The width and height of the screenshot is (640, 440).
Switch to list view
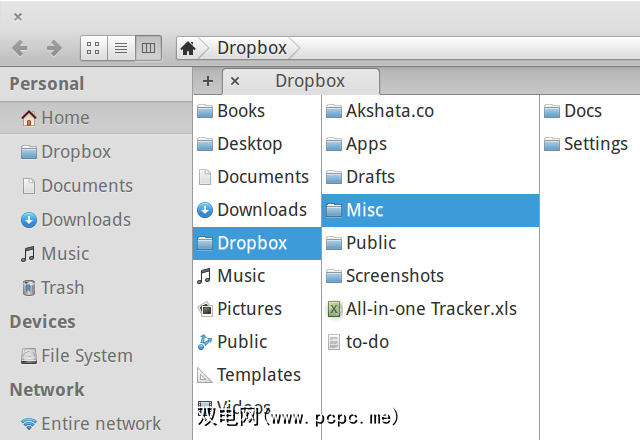[x=121, y=48]
